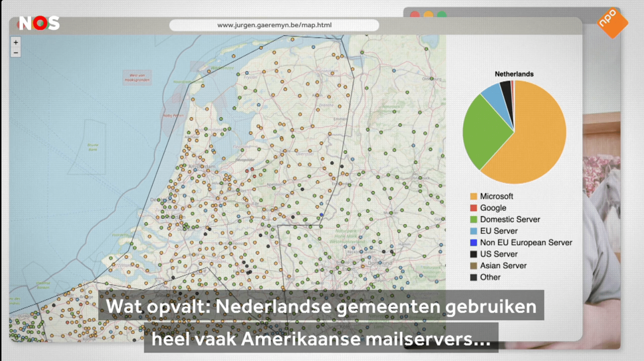The image size is (644, 361).
Task: Click the Non EU European Server blue swatch
Action: (x=473, y=242)
